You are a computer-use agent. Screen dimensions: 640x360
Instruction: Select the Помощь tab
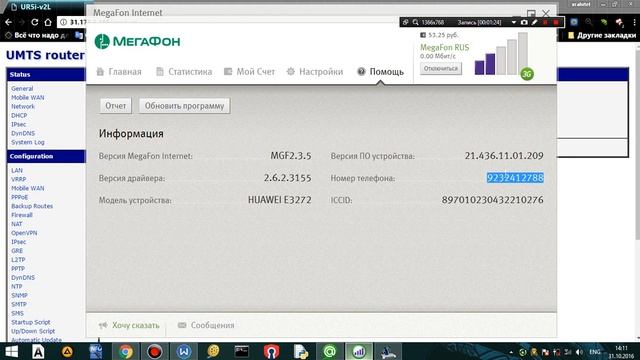[380, 72]
